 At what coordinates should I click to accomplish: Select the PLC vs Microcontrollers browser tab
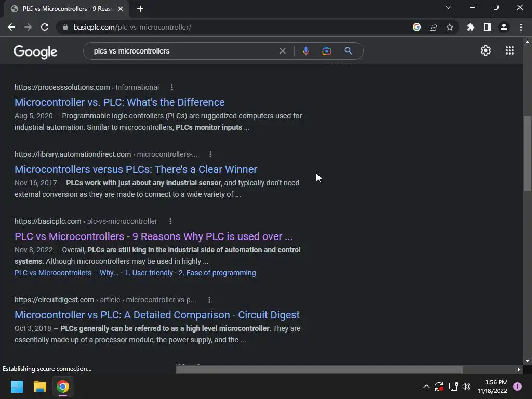click(x=66, y=9)
